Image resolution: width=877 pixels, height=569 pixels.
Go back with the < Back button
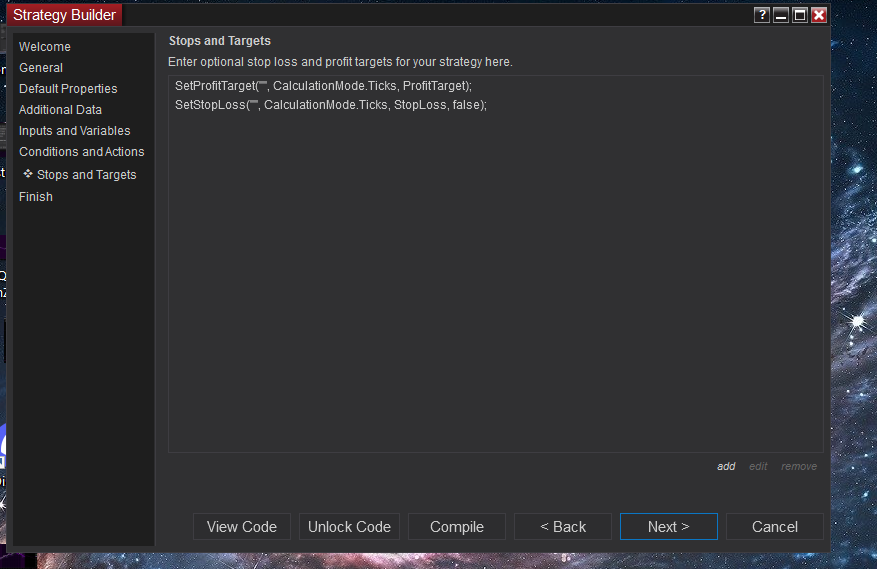[x=563, y=526]
